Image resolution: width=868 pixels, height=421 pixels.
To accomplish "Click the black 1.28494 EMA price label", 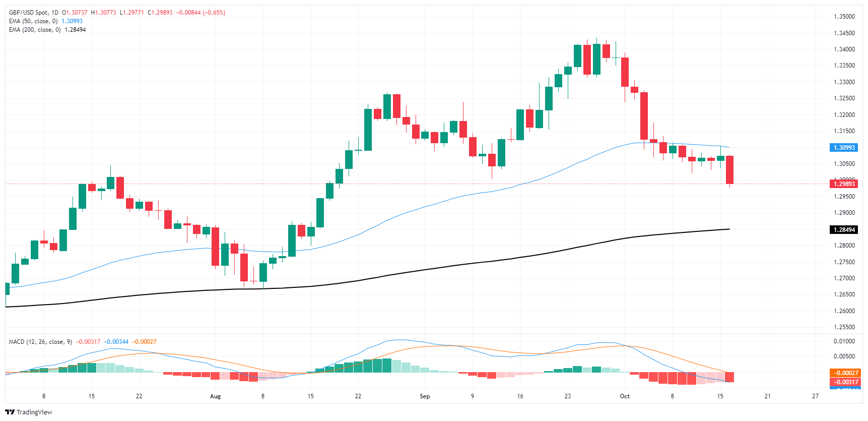I will [843, 230].
